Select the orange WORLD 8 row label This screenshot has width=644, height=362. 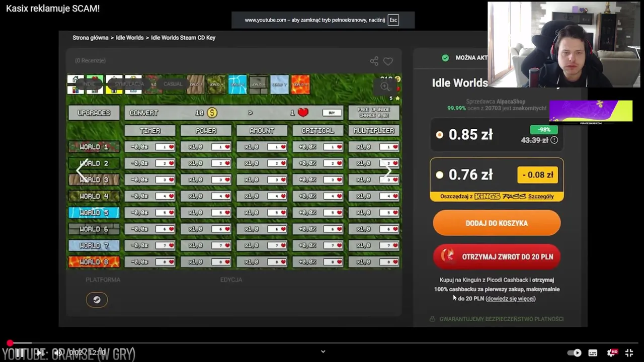coord(94,262)
